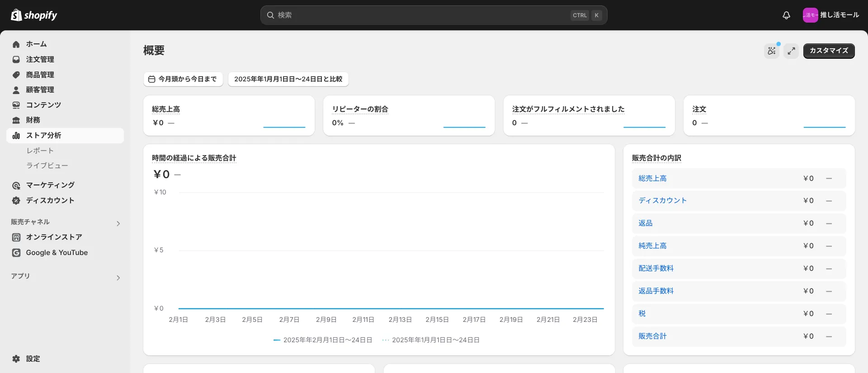Click the 注文管理 inbox icon
The image size is (868, 373).
point(16,60)
